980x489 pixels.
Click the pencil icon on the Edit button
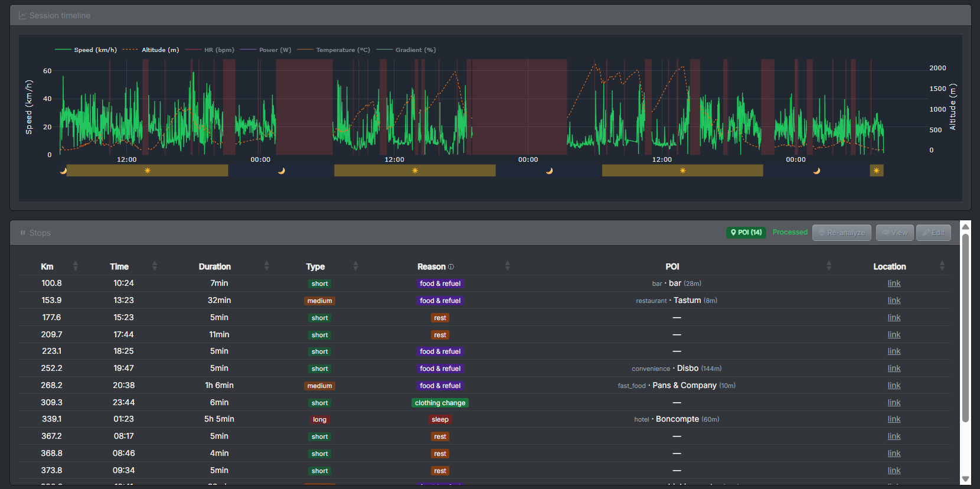926,233
